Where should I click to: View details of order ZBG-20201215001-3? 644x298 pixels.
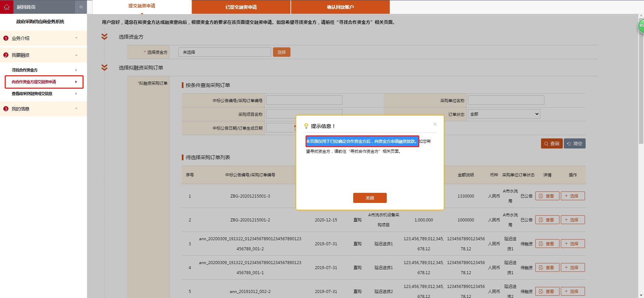(547, 196)
